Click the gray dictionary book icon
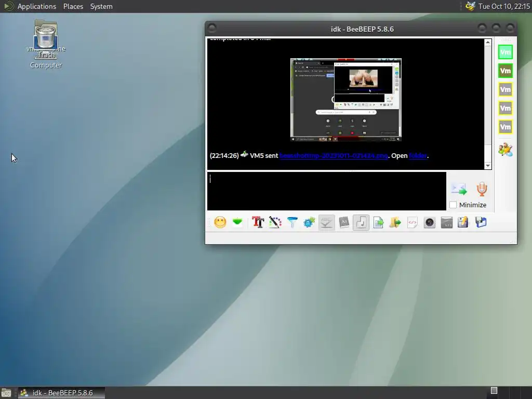This screenshot has height=399, width=532. click(344, 222)
